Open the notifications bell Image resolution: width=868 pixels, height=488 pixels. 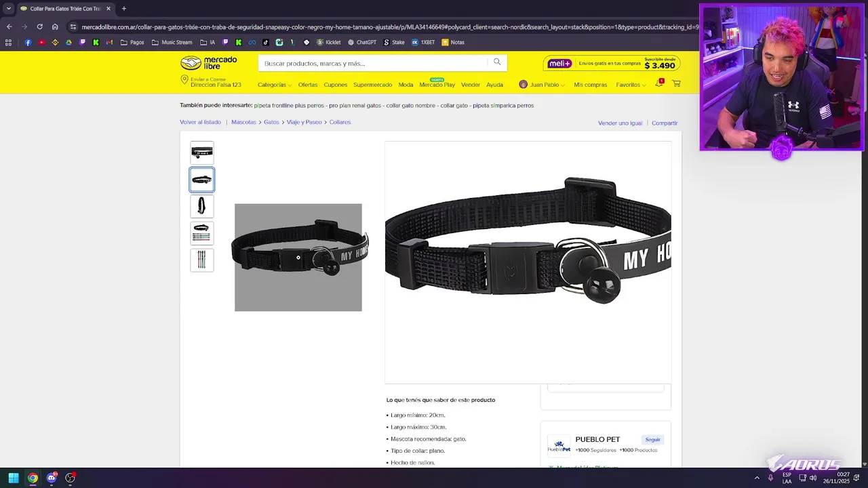[658, 83]
